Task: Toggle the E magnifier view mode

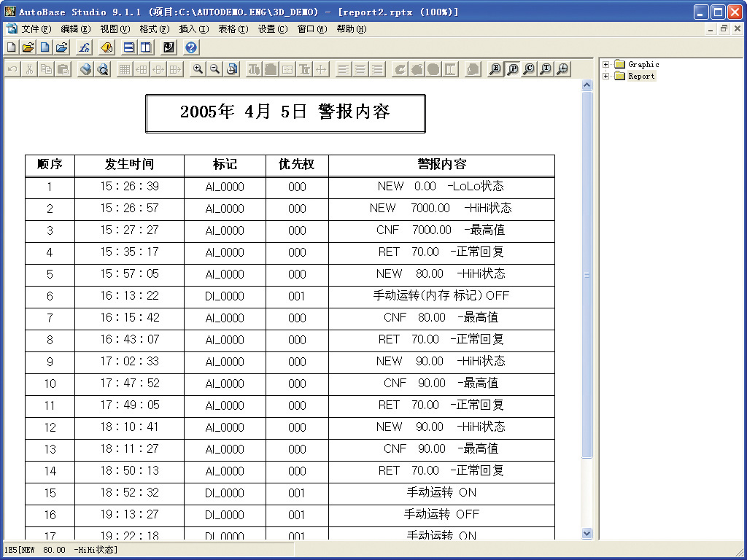Action: pos(496,69)
